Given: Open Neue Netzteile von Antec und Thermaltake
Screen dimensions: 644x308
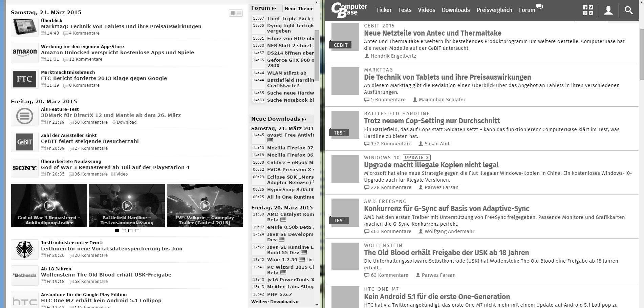Looking at the screenshot, I should click(x=433, y=33).
